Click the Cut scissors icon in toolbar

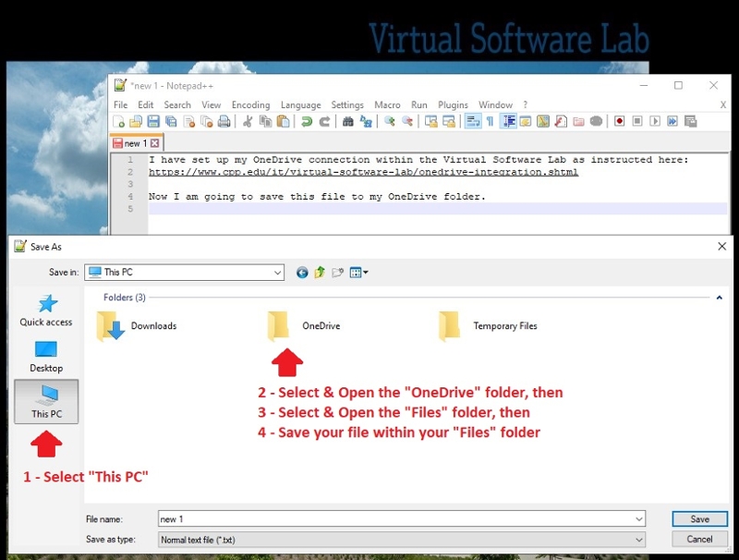click(248, 121)
